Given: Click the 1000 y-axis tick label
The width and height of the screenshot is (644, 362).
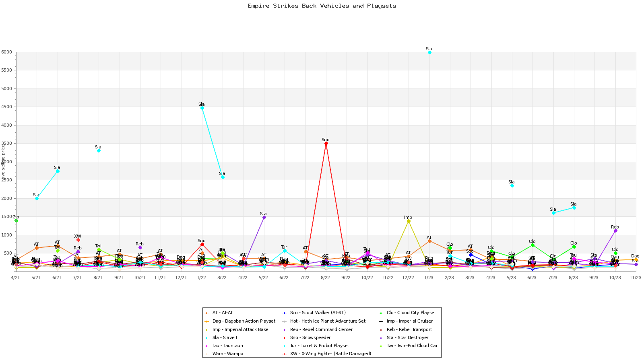Looking at the screenshot, I should tap(7, 235).
